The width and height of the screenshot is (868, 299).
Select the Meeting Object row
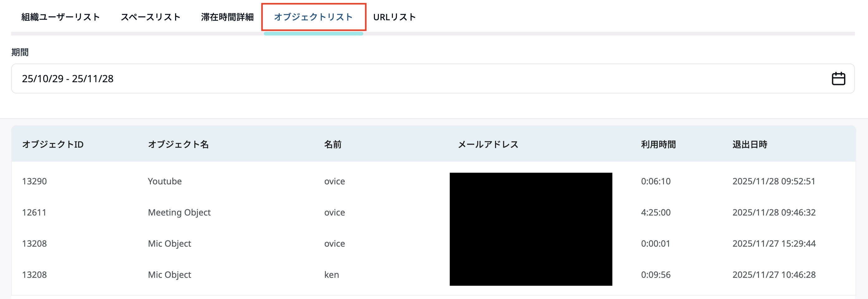tap(179, 212)
